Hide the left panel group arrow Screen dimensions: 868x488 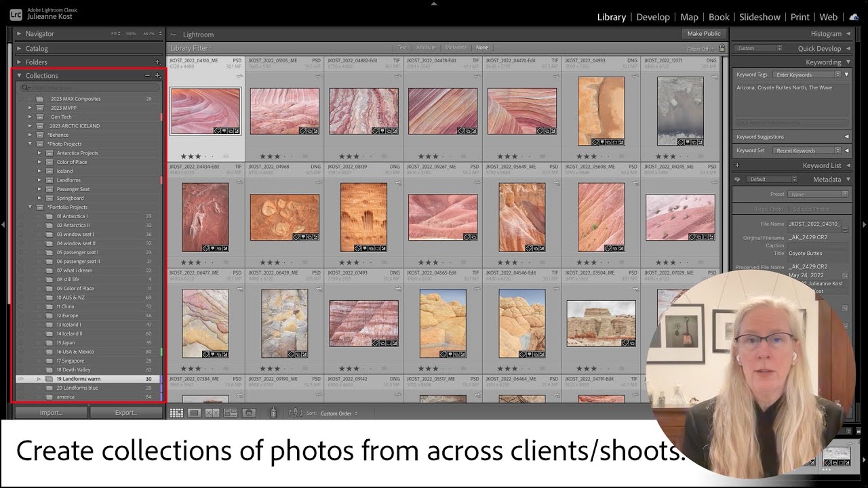[3, 224]
